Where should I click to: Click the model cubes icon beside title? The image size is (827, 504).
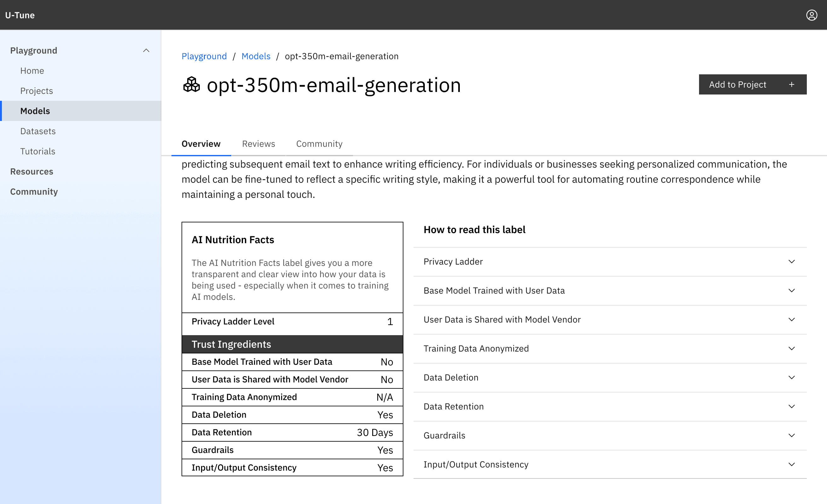(x=191, y=84)
